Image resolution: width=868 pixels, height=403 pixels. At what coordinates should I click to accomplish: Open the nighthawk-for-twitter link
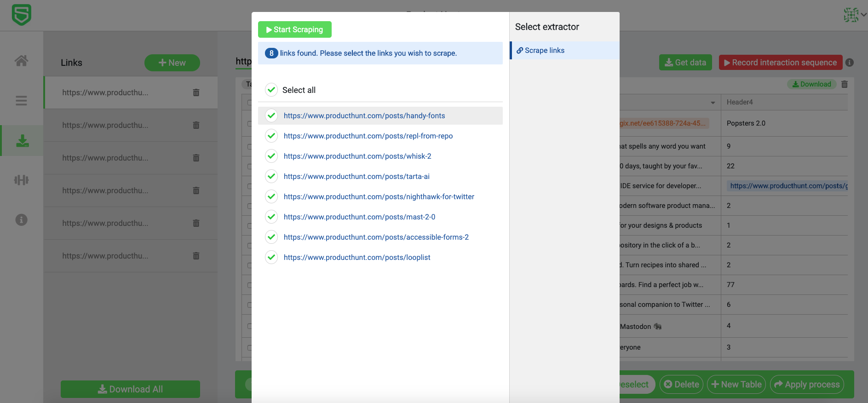coord(379,197)
